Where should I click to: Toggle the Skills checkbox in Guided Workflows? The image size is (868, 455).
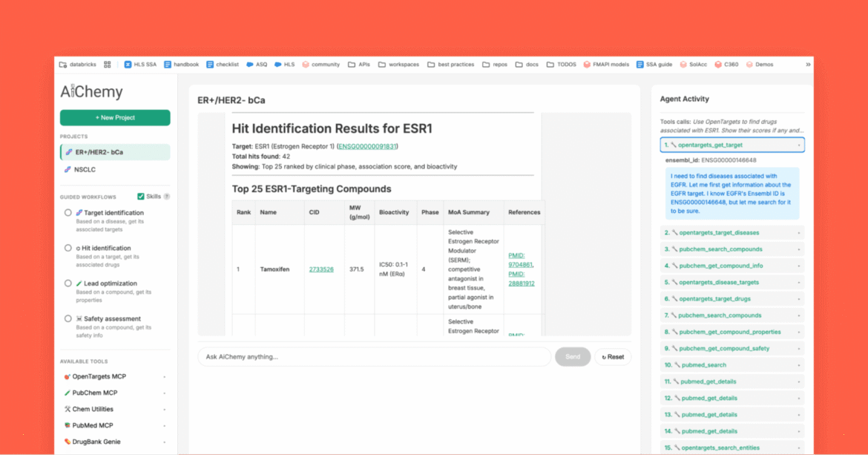pyautogui.click(x=142, y=196)
